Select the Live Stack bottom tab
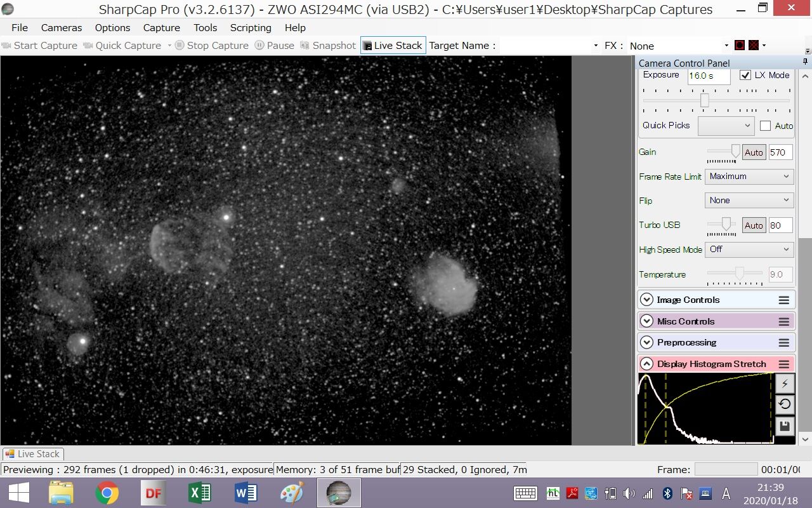The width and height of the screenshot is (812, 508). (x=32, y=454)
